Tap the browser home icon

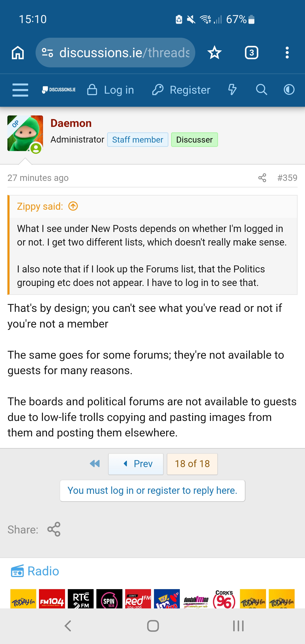[18, 53]
